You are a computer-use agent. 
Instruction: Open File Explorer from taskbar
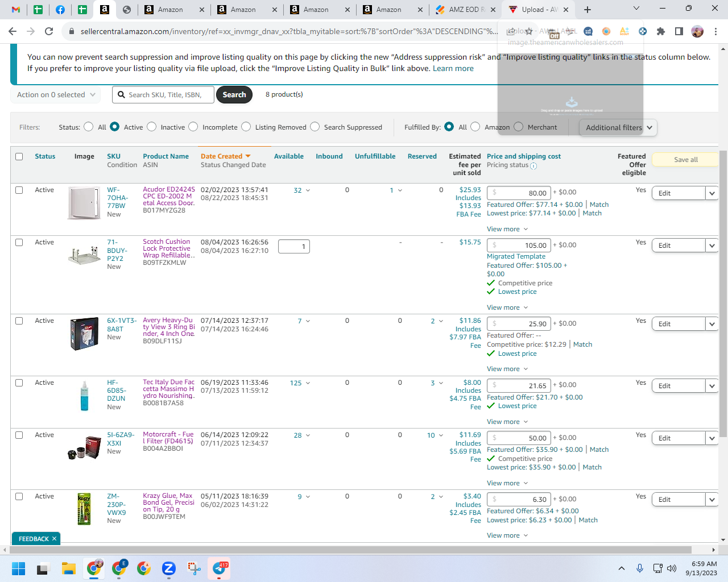pyautogui.click(x=69, y=568)
